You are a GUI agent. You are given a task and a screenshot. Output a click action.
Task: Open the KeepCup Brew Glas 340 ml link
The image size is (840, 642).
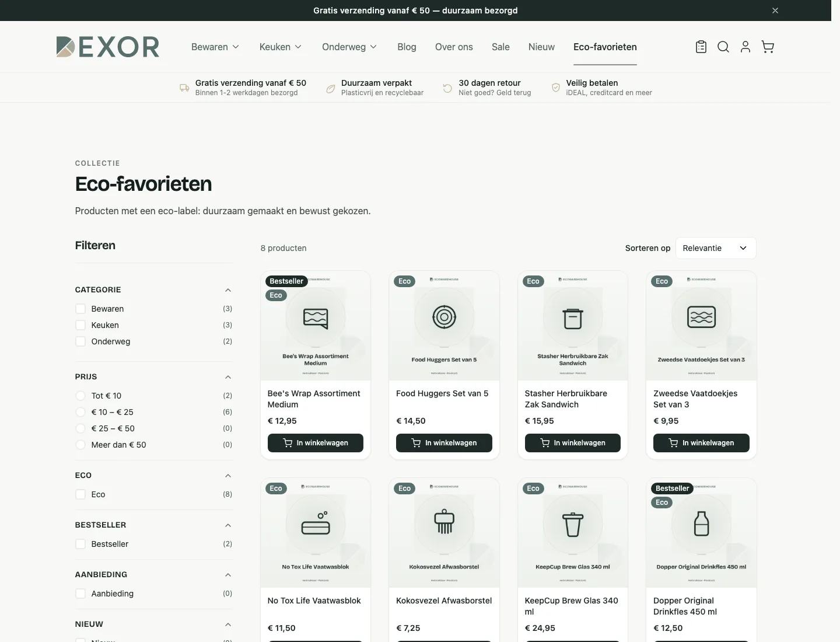pos(572,606)
